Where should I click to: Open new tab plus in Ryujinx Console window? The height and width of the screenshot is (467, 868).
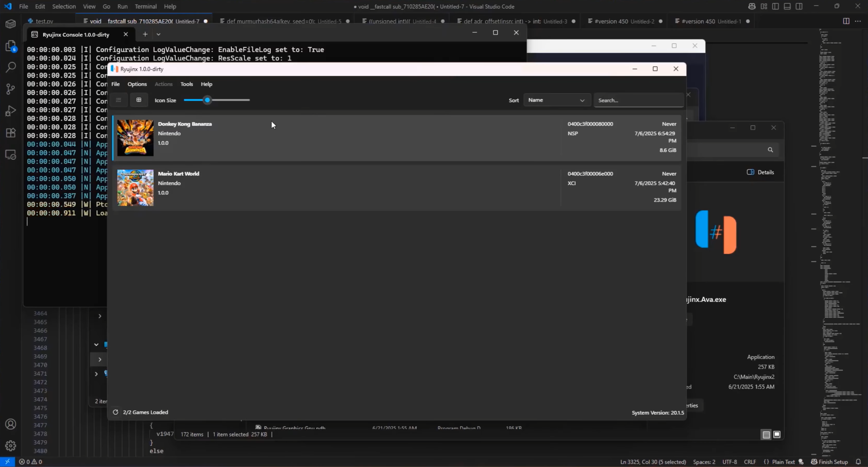[145, 34]
